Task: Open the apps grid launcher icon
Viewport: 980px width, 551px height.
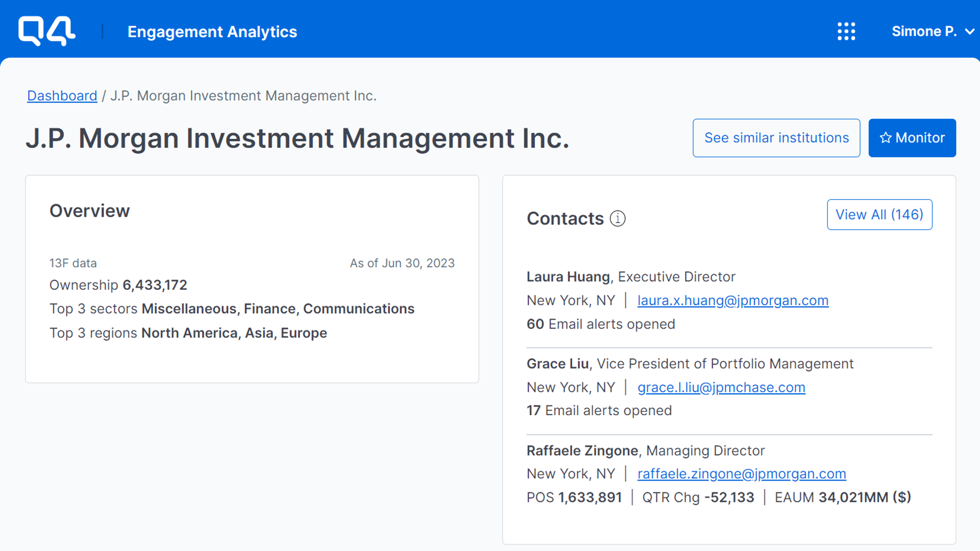Action: 846,31
